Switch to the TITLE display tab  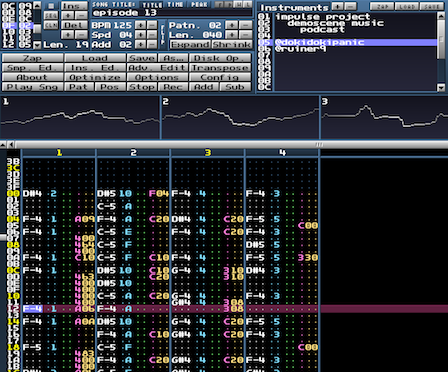(152, 4)
